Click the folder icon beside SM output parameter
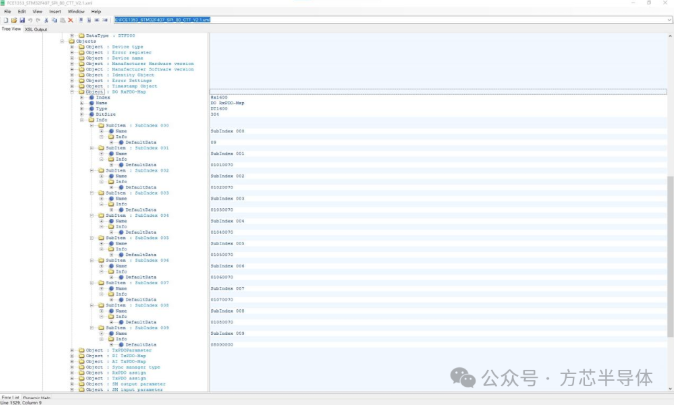The height and width of the screenshot is (408, 675). coord(81,384)
